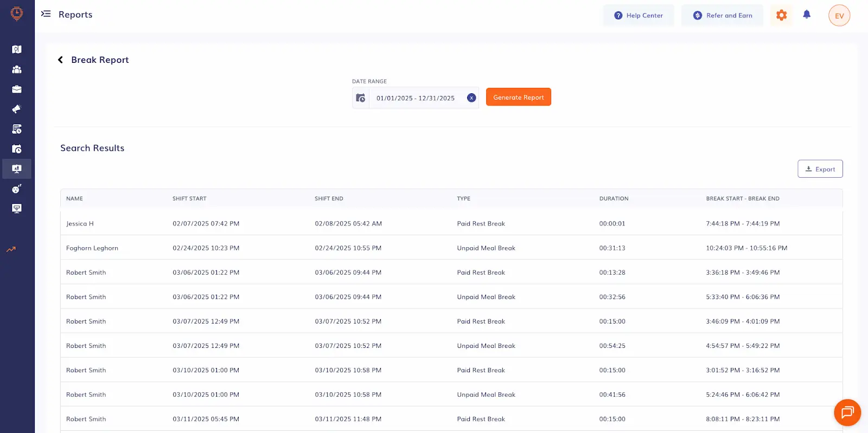Click duration value 00:54:25
The height and width of the screenshot is (433, 868).
612,346
